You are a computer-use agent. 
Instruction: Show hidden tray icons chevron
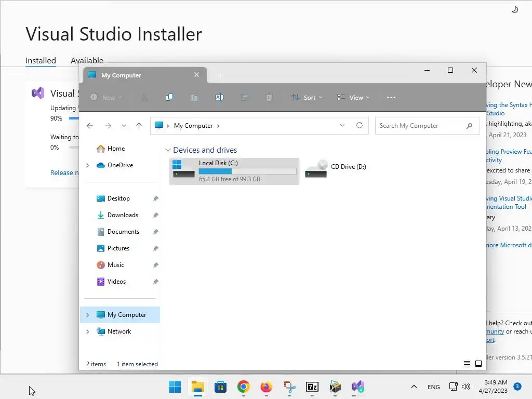coord(414,387)
